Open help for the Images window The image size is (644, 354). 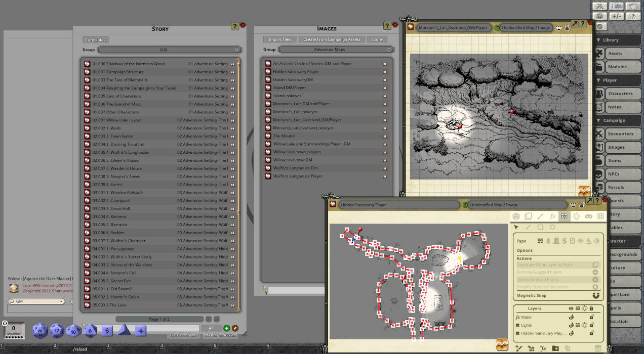(x=387, y=25)
